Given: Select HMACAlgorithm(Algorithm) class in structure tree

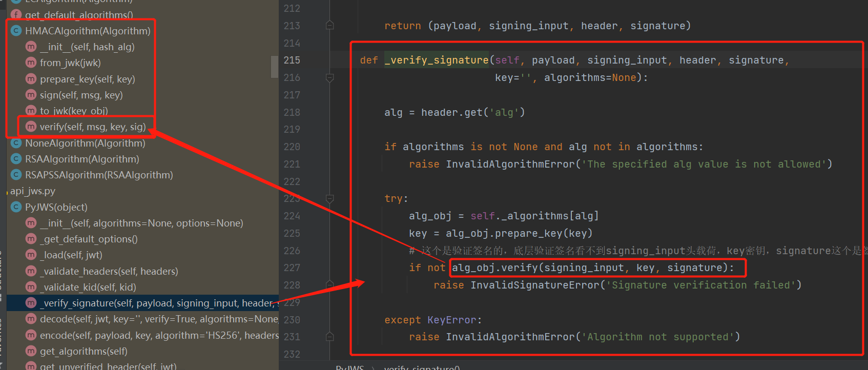Looking at the screenshot, I should (x=88, y=31).
